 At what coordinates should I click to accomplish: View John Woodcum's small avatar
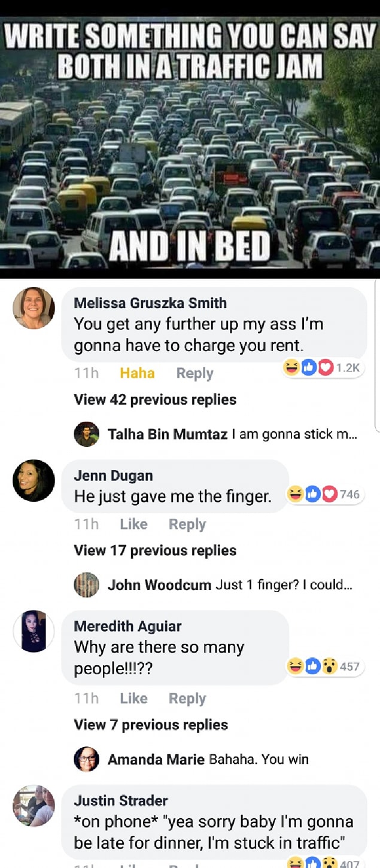pos(87,584)
